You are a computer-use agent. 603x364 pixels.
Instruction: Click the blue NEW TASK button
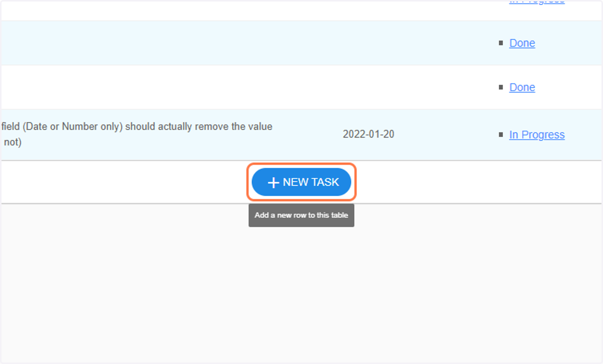(x=301, y=182)
